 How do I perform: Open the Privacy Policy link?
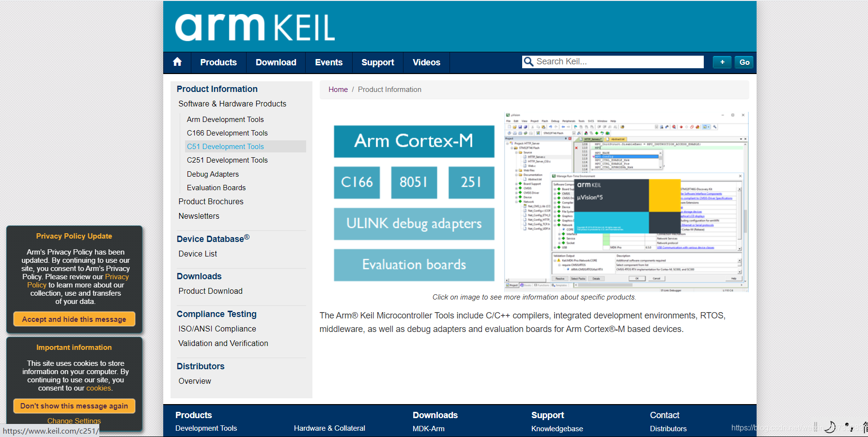[x=78, y=281]
